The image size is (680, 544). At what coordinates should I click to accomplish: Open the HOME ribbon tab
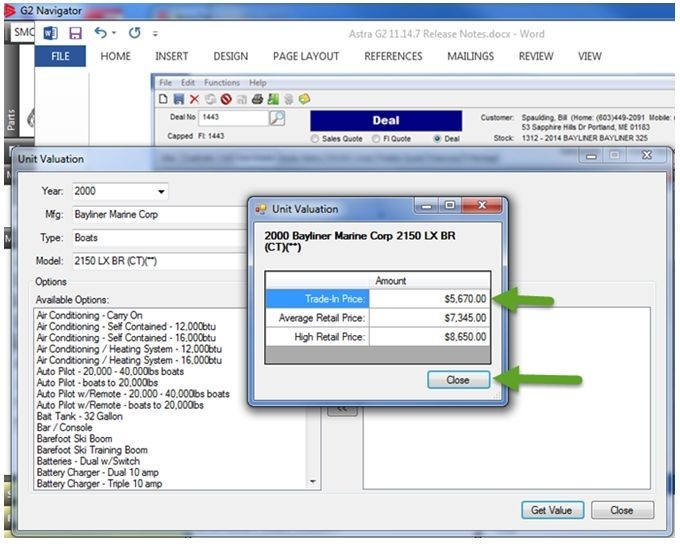click(115, 56)
